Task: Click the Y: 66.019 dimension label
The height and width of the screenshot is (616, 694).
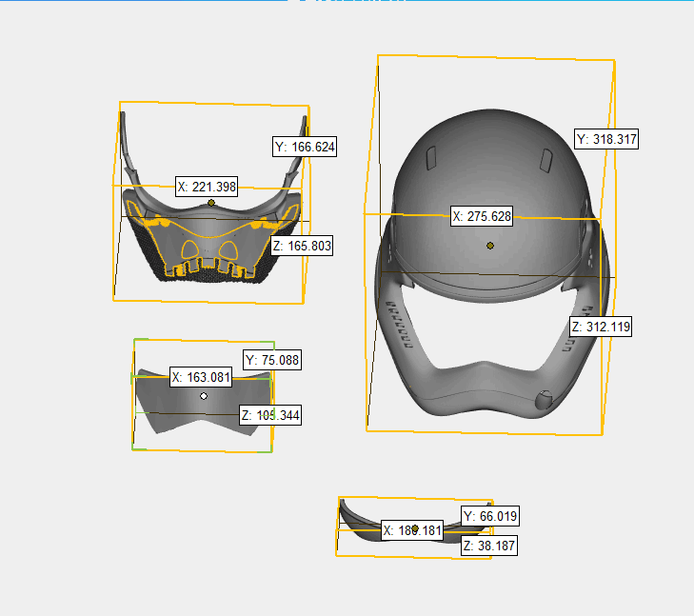Action: [490, 516]
